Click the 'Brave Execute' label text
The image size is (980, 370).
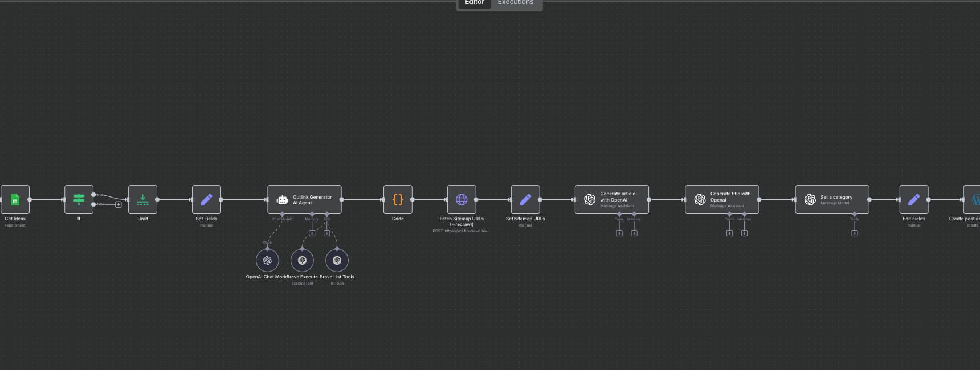[302, 277]
